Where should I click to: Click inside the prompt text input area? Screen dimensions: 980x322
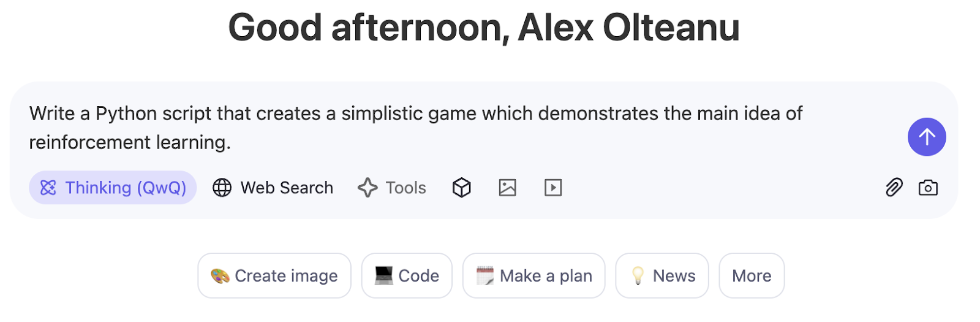pos(453,128)
